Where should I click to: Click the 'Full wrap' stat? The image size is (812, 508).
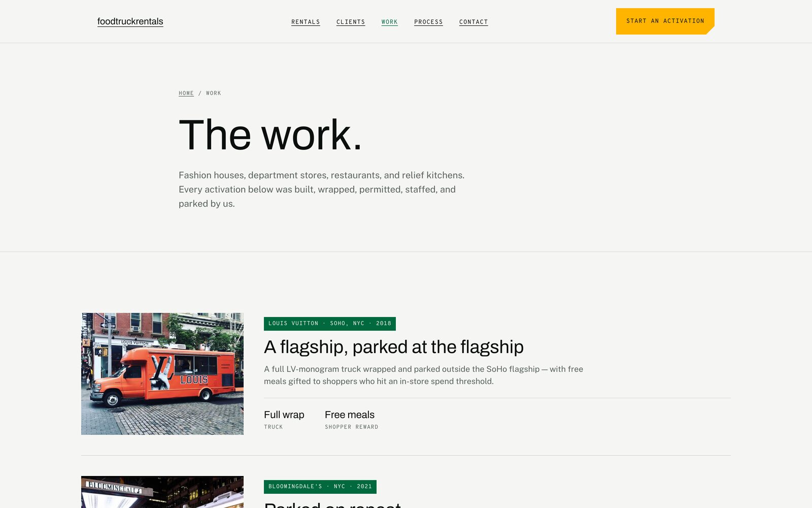click(x=284, y=415)
